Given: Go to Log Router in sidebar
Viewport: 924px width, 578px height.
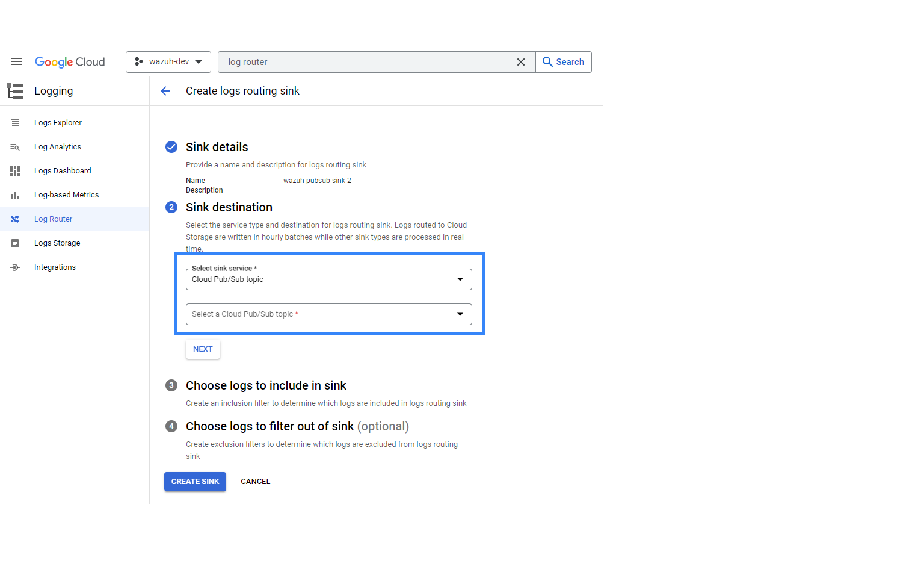Looking at the screenshot, I should [53, 219].
